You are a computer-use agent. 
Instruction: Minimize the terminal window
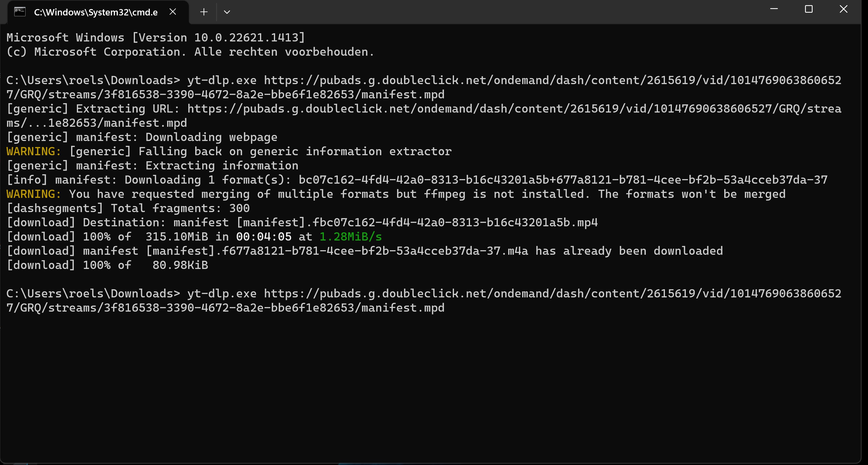pyautogui.click(x=774, y=9)
